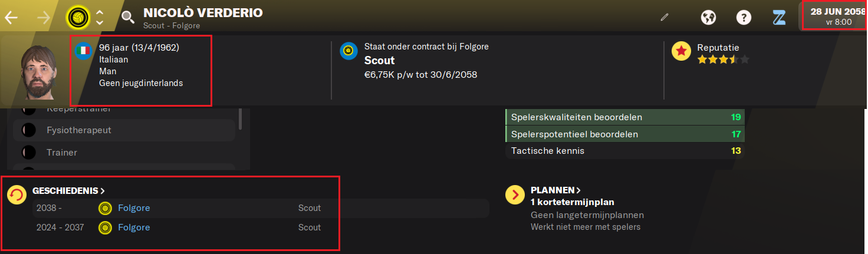The image size is (868, 254).
Task: Click the role list vertical scrollbar
Action: coord(240,118)
